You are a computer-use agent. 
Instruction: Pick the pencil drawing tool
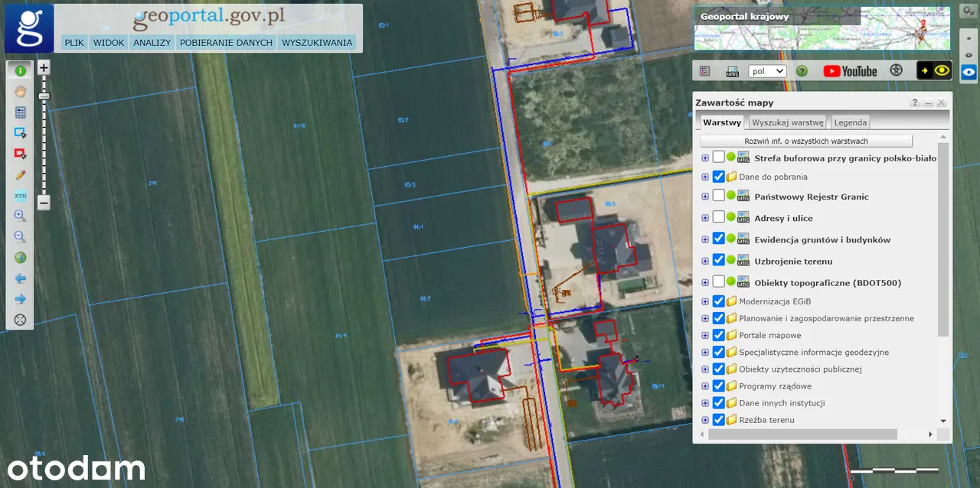tap(21, 174)
